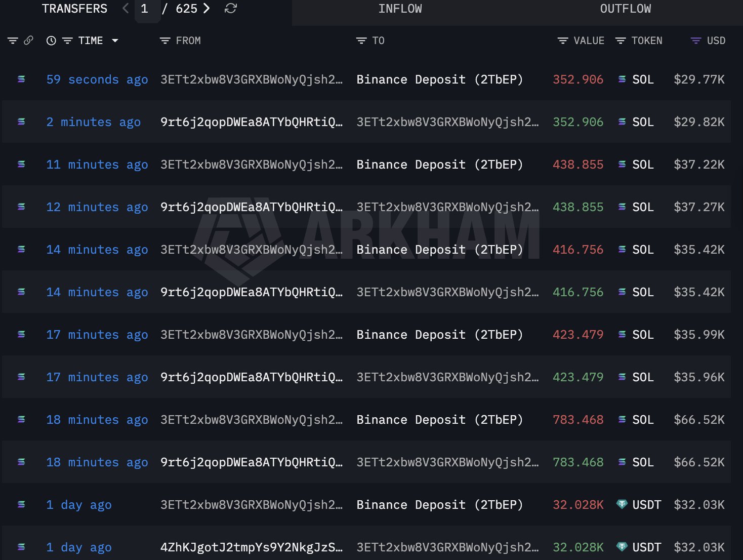The width and height of the screenshot is (743, 560).
Task: Click the Solana chain icon beside '59 seconds ago'
Action: pos(21,79)
